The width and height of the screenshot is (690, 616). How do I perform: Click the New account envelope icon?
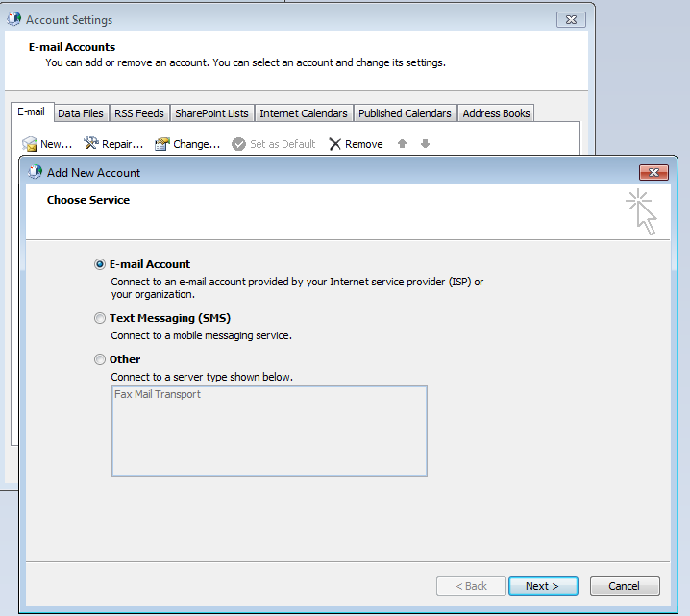click(x=30, y=144)
